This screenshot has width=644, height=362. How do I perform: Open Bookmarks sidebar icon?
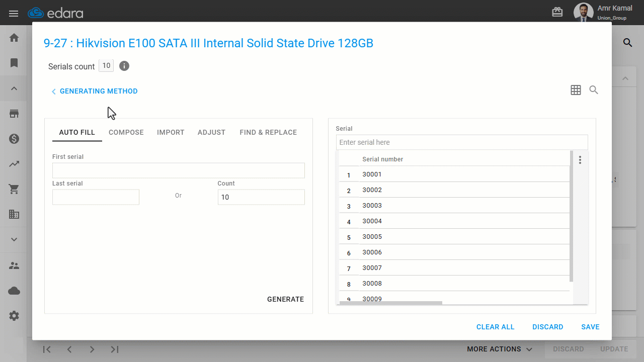[x=14, y=63]
